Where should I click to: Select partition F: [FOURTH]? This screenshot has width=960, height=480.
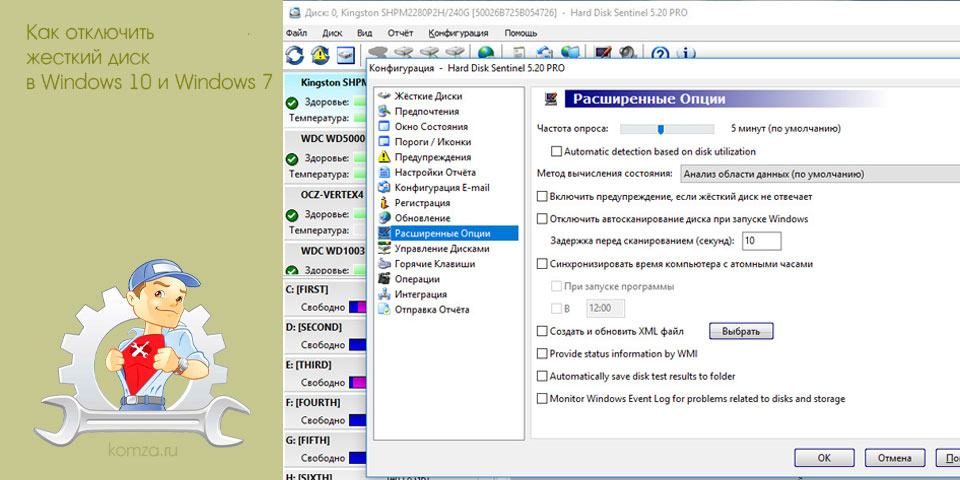tap(314, 403)
